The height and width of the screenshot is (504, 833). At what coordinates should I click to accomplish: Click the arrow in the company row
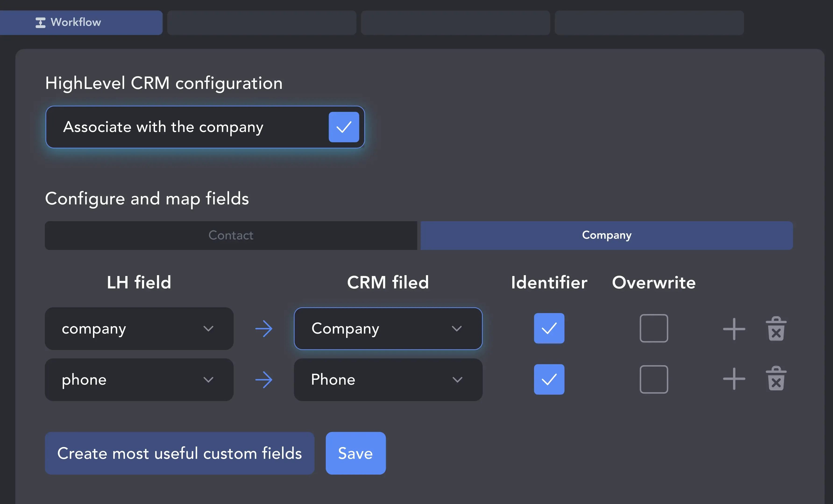(264, 329)
